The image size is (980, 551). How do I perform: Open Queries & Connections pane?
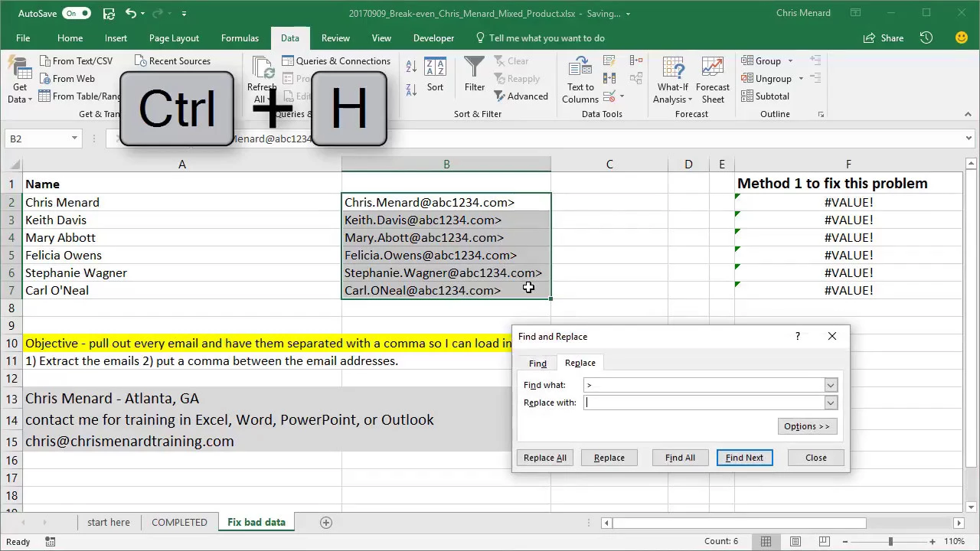[x=336, y=61]
